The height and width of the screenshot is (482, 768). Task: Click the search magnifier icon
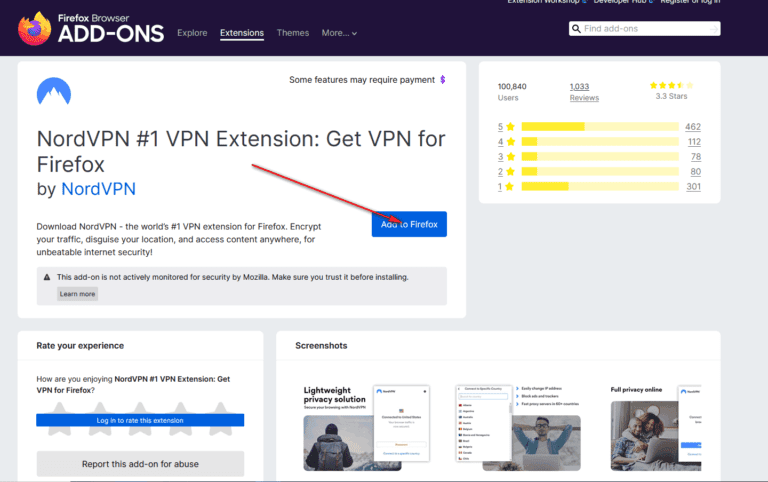576,29
